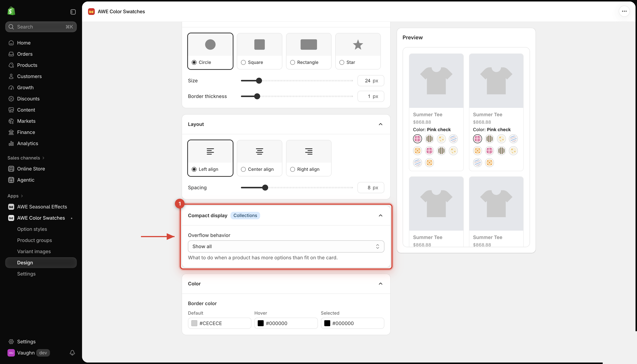Click the Spacing slider handle
This screenshot has width=637, height=364.
coord(265,188)
